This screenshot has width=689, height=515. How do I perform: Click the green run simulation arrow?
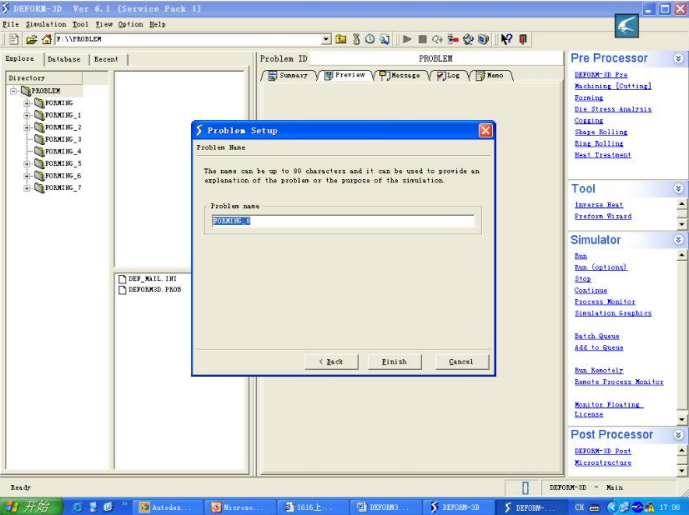pos(407,40)
